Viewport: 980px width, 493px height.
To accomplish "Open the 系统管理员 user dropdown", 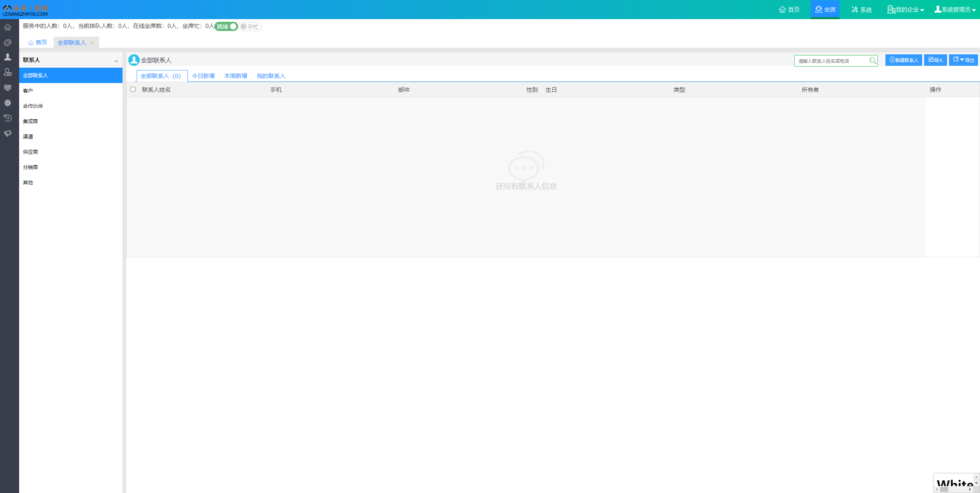I will tap(955, 10).
